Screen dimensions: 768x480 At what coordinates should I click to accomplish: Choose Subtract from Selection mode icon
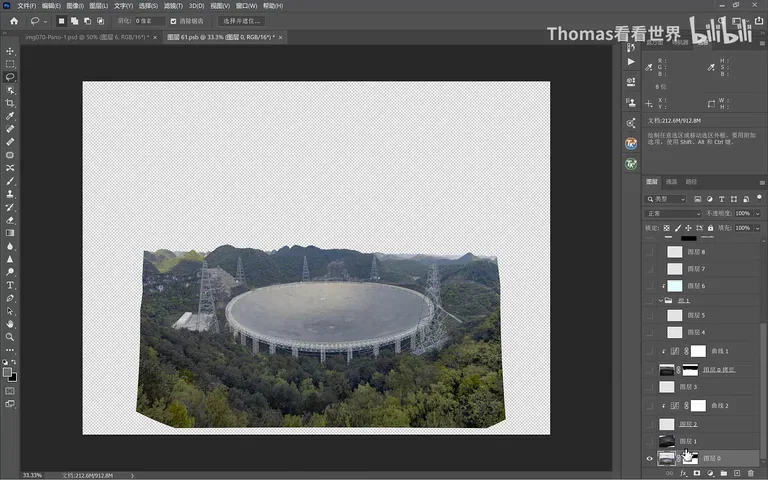point(87,21)
